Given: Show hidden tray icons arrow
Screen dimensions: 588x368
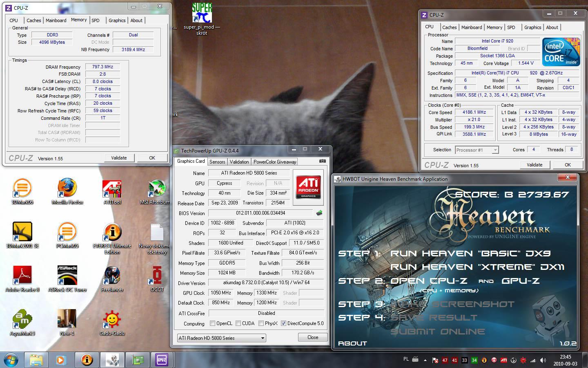Looking at the screenshot, I should click(425, 360).
